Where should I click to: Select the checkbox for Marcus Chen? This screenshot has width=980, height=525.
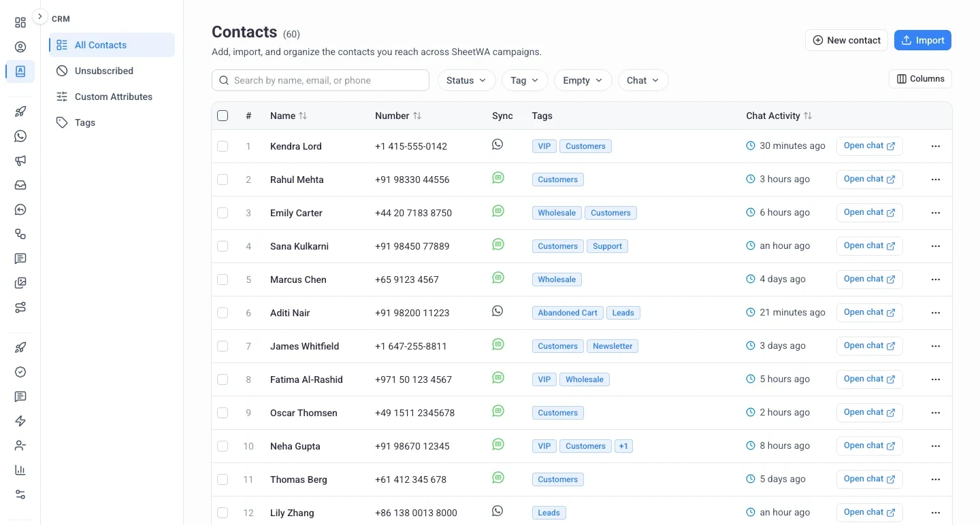(x=223, y=280)
